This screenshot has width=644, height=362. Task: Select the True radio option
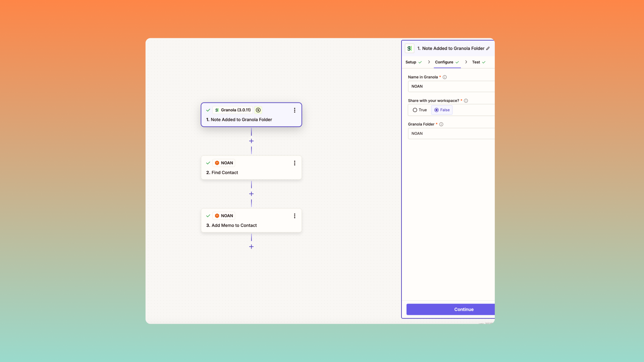point(415,110)
